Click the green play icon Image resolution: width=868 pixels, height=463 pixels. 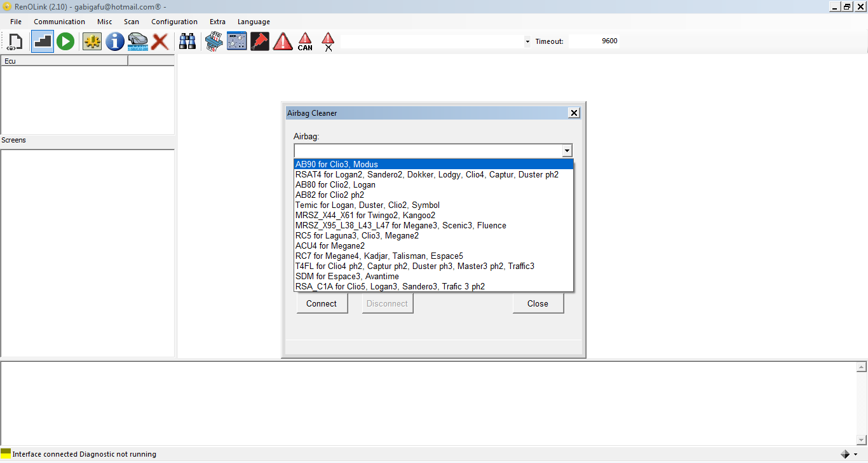[65, 42]
